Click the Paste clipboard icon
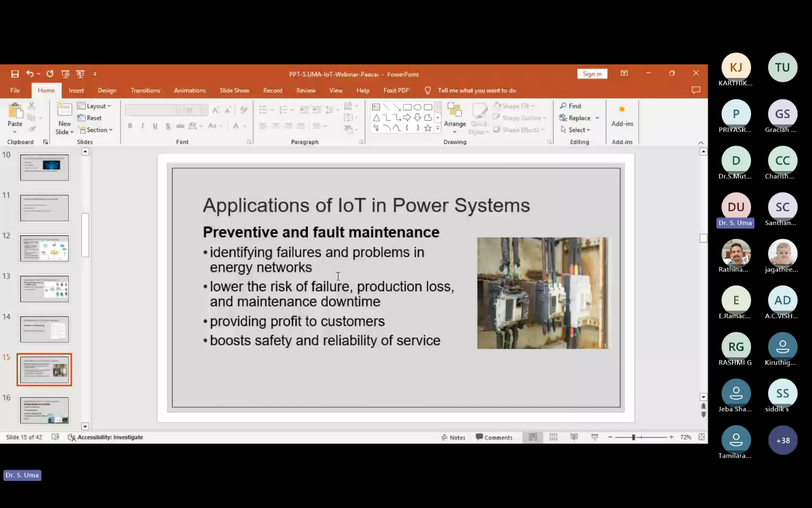This screenshot has height=508, width=812. click(15, 111)
